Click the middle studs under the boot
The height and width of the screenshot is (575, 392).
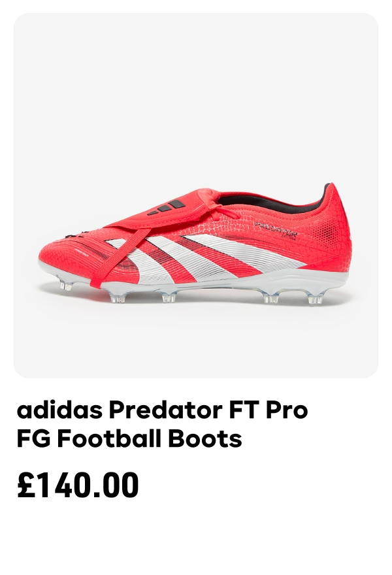pyautogui.click(x=169, y=297)
